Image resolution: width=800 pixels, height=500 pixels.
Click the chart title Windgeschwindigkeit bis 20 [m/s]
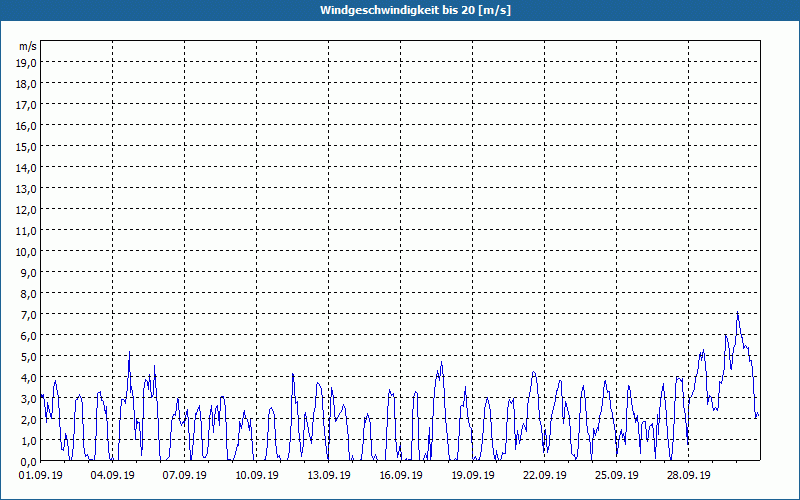(x=400, y=10)
